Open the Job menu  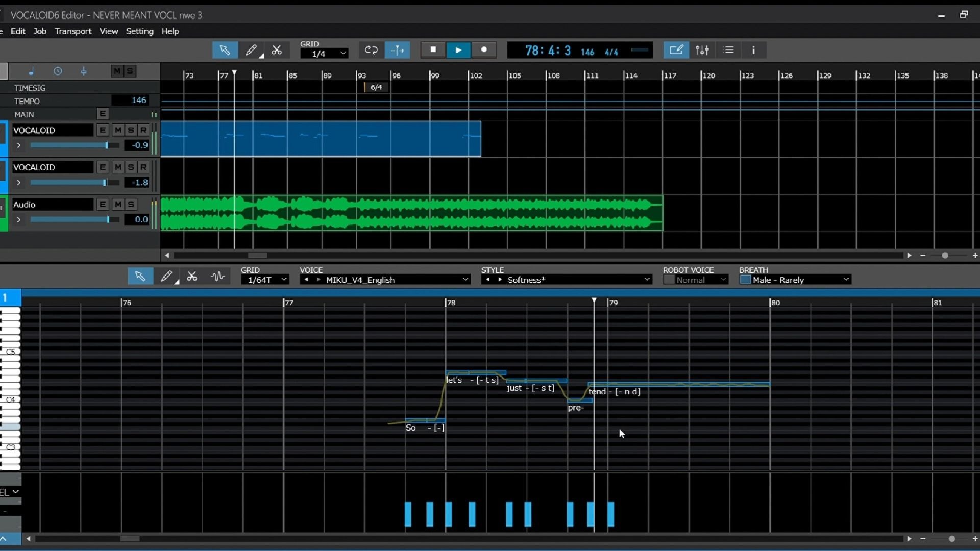coord(40,31)
